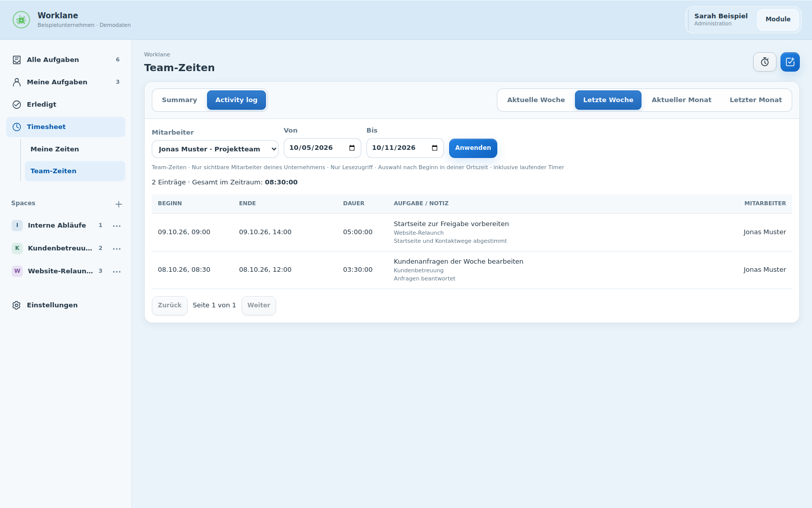Open Erledigt in sidebar
This screenshot has width=812, height=508.
click(66, 105)
